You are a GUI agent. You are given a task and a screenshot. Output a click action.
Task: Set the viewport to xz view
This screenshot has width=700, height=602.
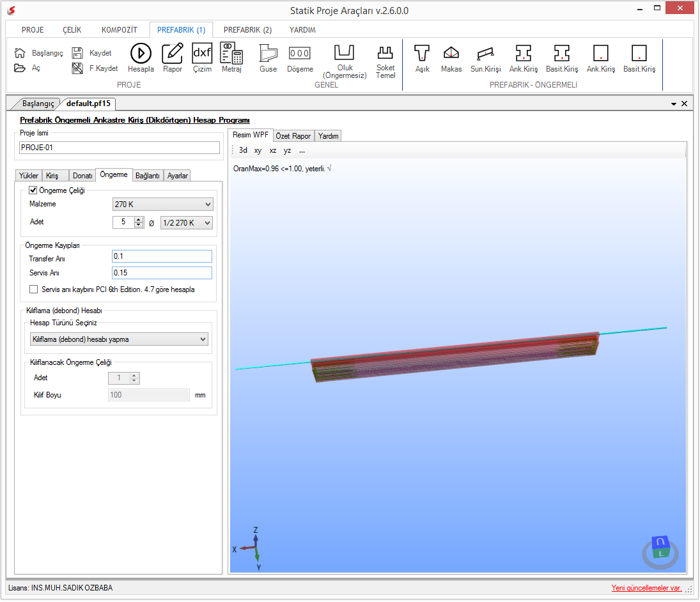(273, 150)
